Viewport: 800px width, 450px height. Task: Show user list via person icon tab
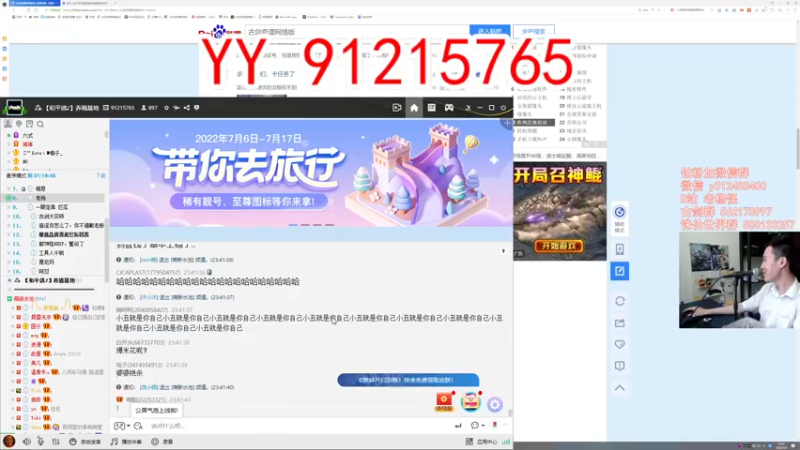[8, 124]
